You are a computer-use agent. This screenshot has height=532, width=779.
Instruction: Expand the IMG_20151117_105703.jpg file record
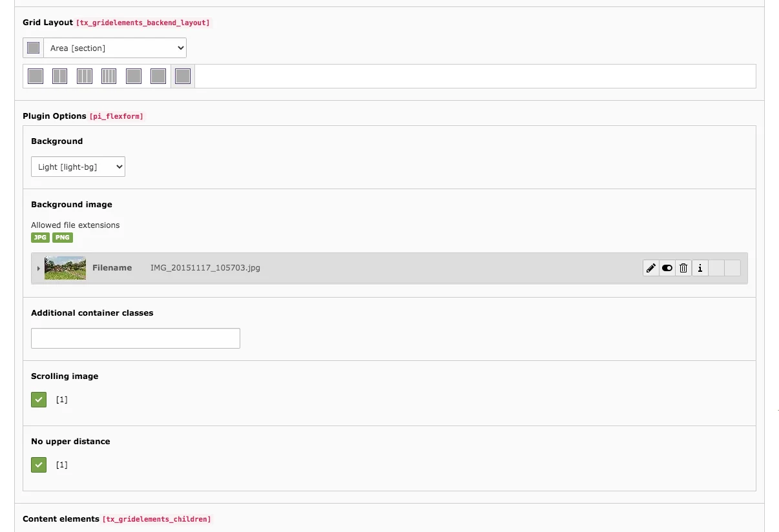click(38, 267)
